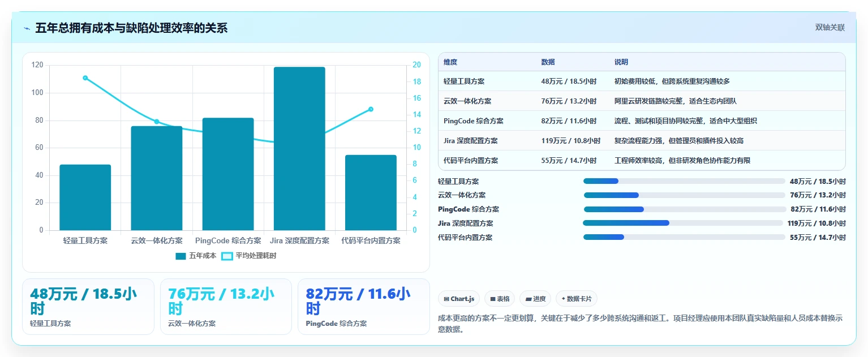Click the 维度 column header
868x357 pixels.
[x=450, y=62]
